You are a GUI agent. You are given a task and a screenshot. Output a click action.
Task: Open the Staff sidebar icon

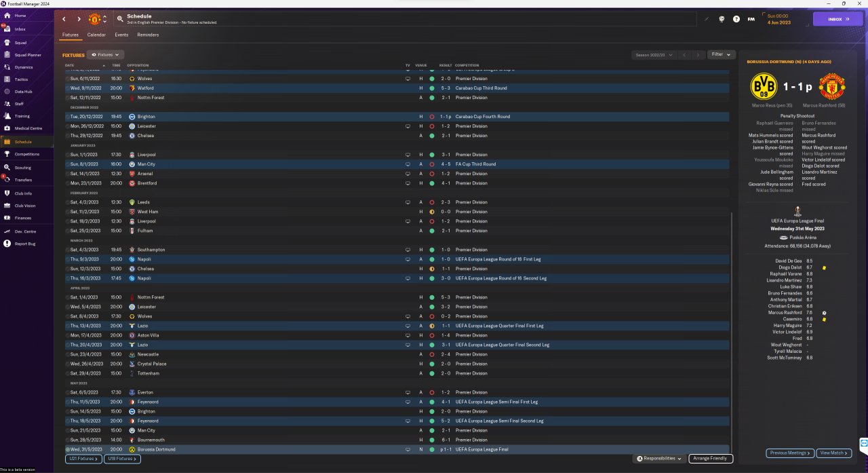[x=7, y=104]
